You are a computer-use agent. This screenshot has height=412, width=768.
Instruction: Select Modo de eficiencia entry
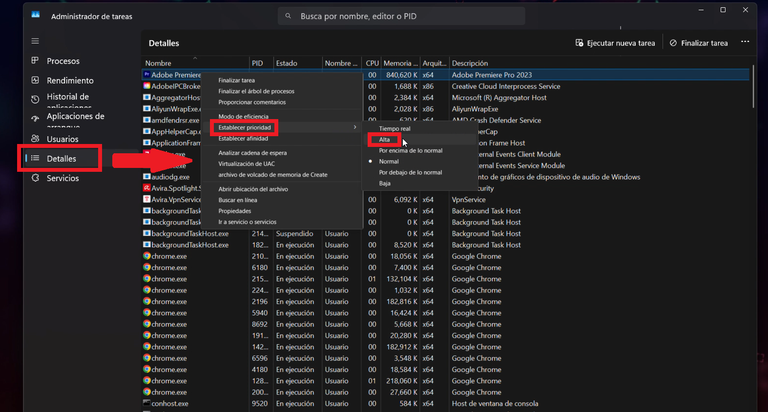coord(243,117)
